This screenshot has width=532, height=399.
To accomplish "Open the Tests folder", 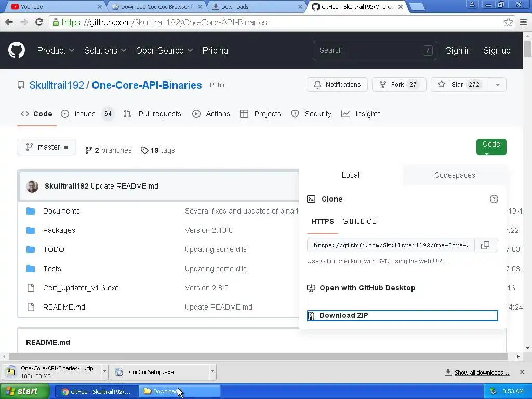I will tap(52, 269).
